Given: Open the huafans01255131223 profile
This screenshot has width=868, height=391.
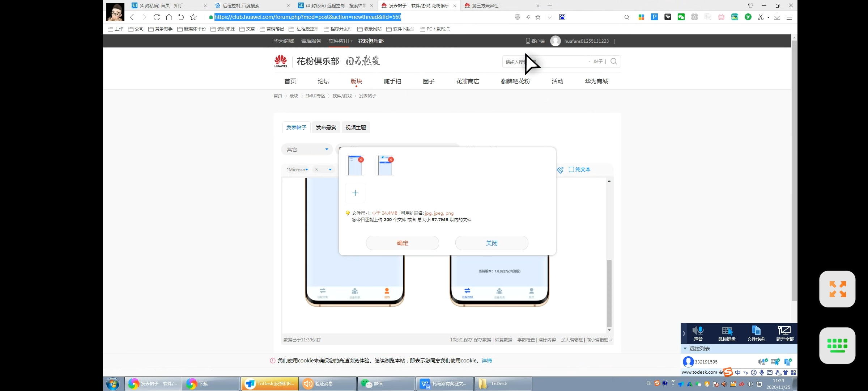Looking at the screenshot, I should (586, 41).
